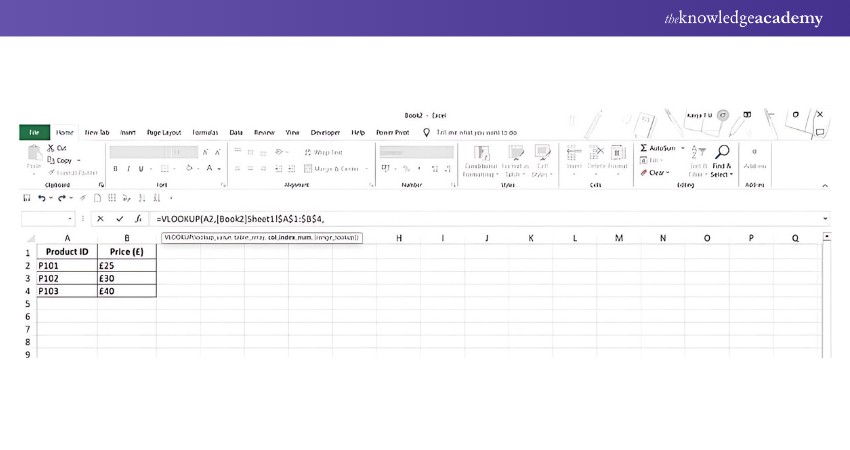Open the green File menu

coord(34,132)
